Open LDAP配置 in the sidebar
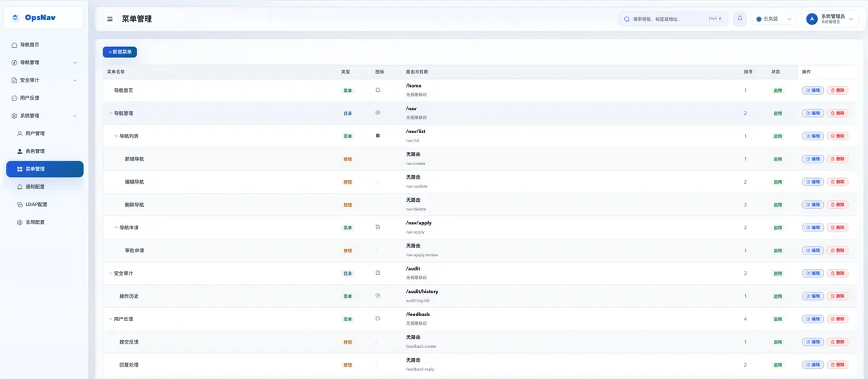This screenshot has width=868, height=379. [x=45, y=204]
